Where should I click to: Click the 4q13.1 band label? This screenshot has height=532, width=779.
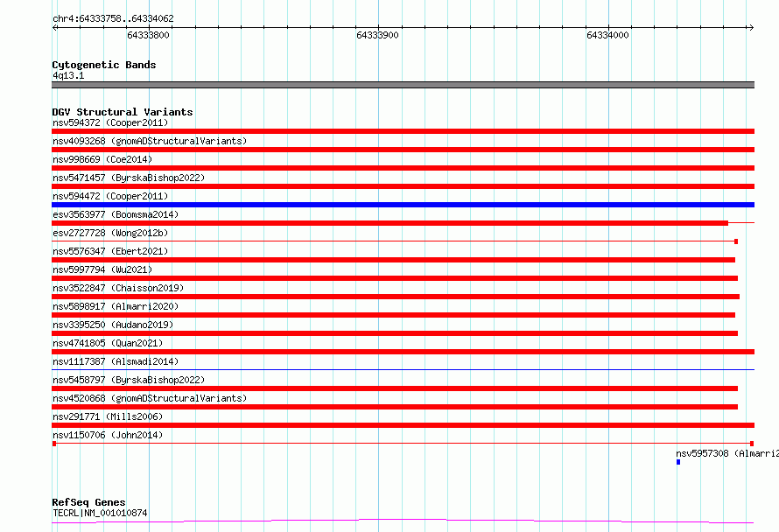coord(68,75)
